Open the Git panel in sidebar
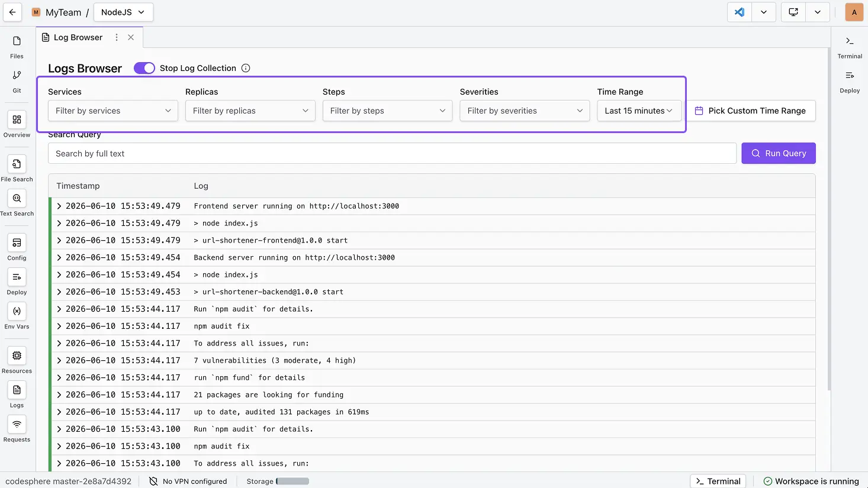The image size is (868, 488). [17, 81]
